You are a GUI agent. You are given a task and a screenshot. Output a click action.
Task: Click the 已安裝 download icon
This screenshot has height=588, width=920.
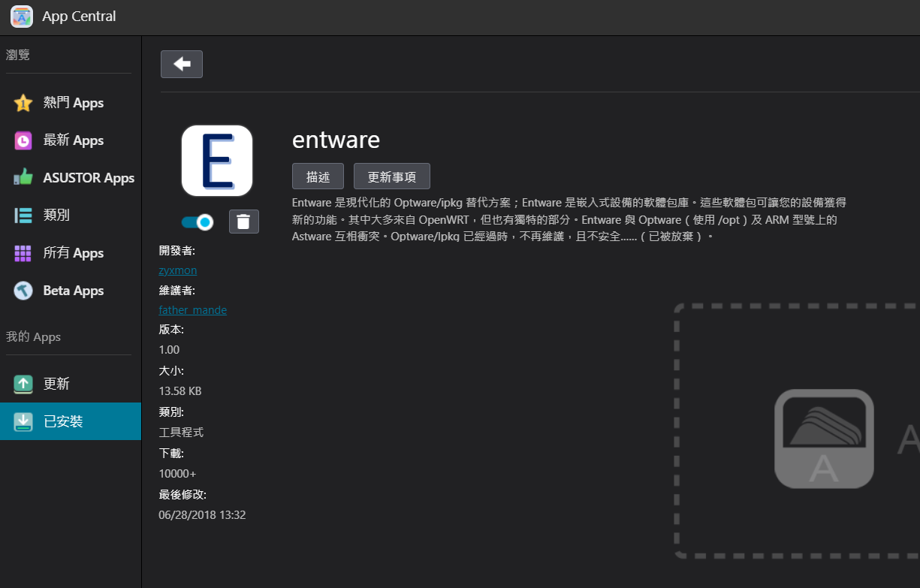tap(23, 421)
